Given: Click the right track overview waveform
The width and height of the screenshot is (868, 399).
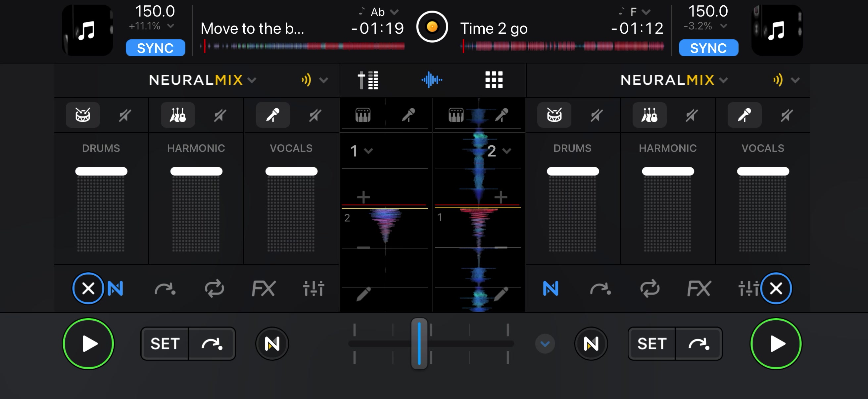Looking at the screenshot, I should coord(562,46).
